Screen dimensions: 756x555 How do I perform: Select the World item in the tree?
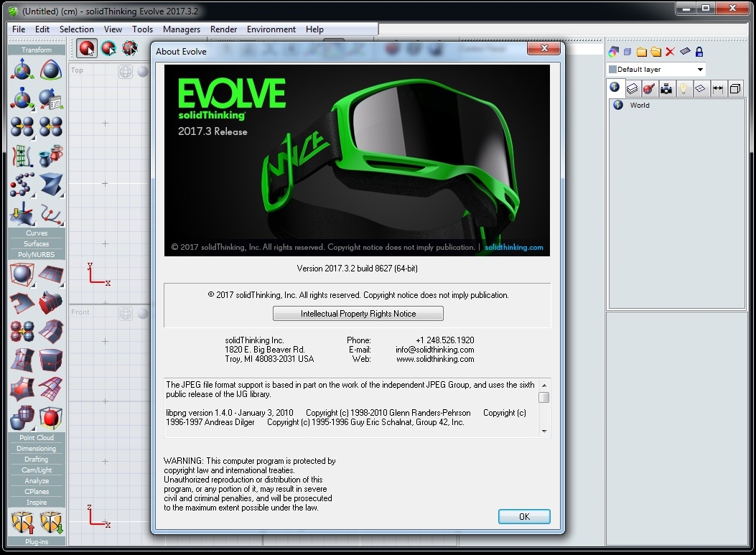639,105
